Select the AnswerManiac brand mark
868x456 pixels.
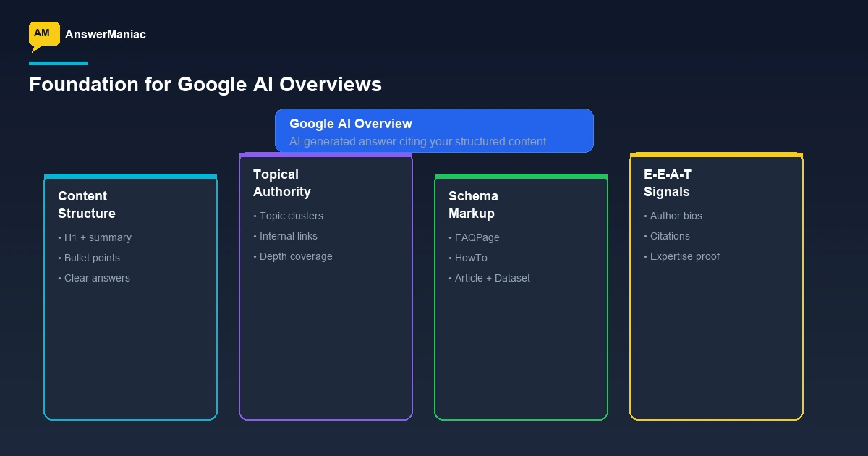point(106,34)
